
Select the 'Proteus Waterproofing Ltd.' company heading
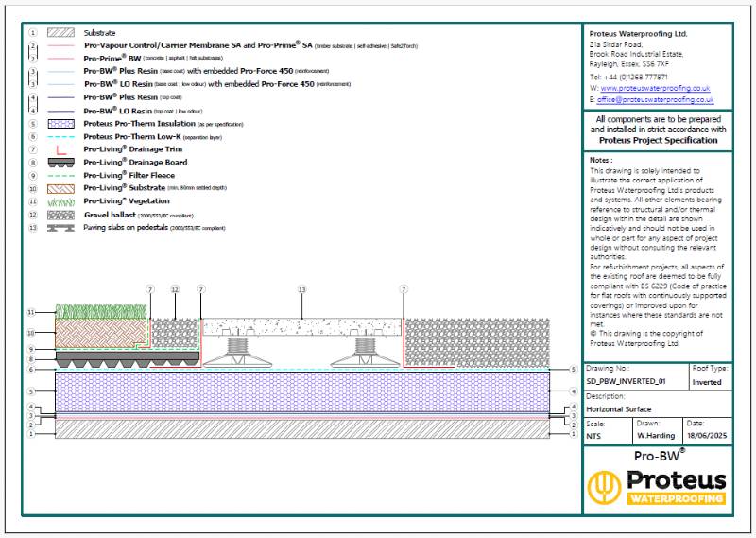pyautogui.click(x=639, y=34)
